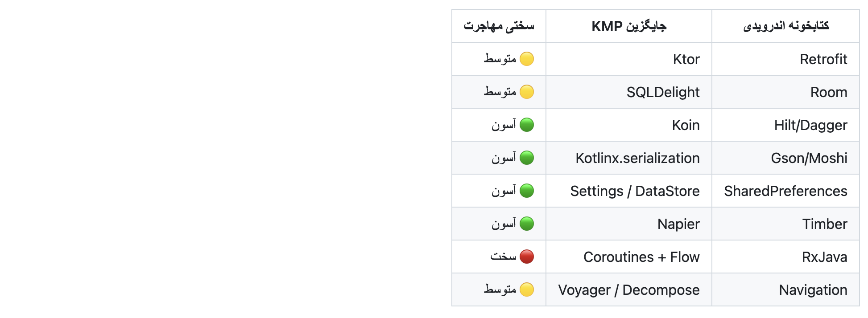868x318 pixels.
Task: Click the 'Settings / DataStore' cell
Action: pos(635,191)
